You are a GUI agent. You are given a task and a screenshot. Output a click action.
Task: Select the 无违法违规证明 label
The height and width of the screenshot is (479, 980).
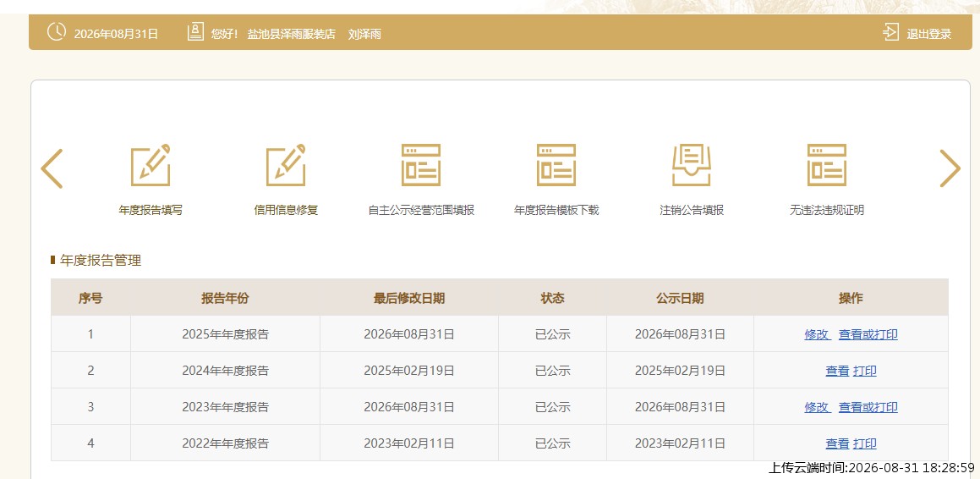pyautogui.click(x=826, y=210)
